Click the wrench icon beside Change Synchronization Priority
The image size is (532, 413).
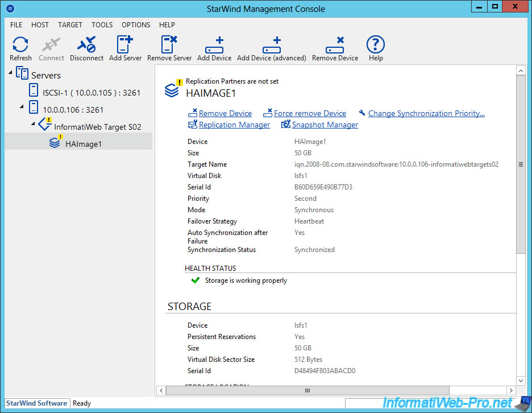[362, 113]
